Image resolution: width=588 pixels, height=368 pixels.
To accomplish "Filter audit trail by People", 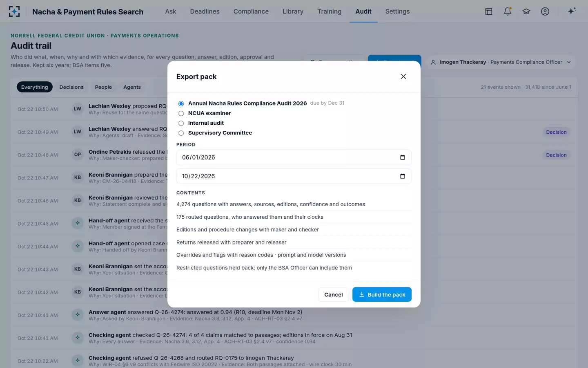I will [103, 87].
